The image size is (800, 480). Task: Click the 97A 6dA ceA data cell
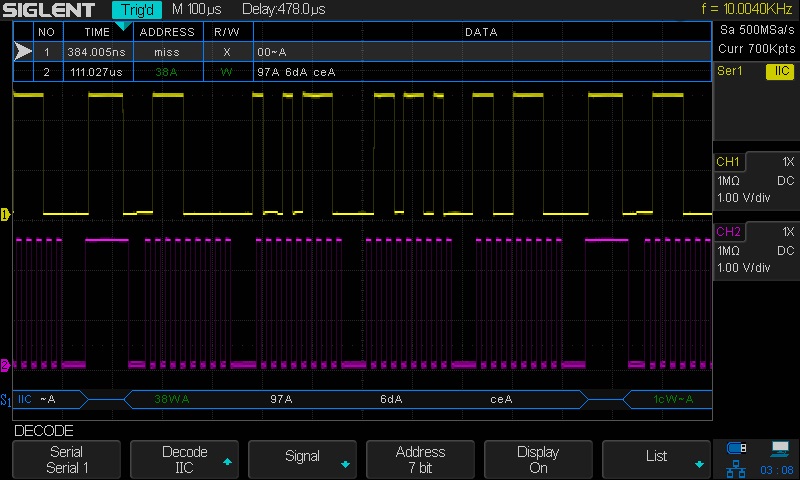[x=481, y=72]
